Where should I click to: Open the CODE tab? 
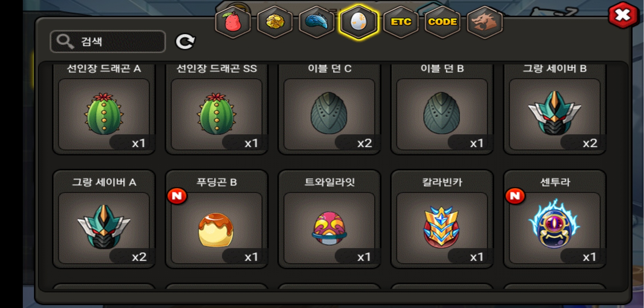[x=443, y=22]
